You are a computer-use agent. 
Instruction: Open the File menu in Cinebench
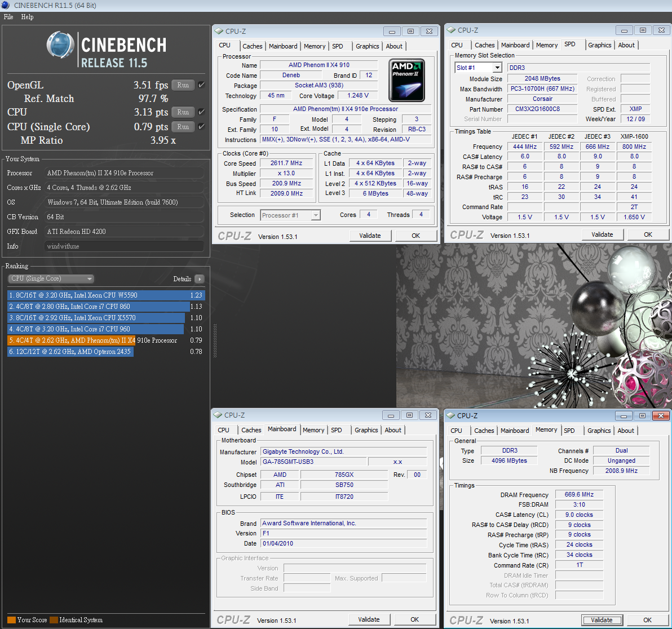[x=8, y=17]
